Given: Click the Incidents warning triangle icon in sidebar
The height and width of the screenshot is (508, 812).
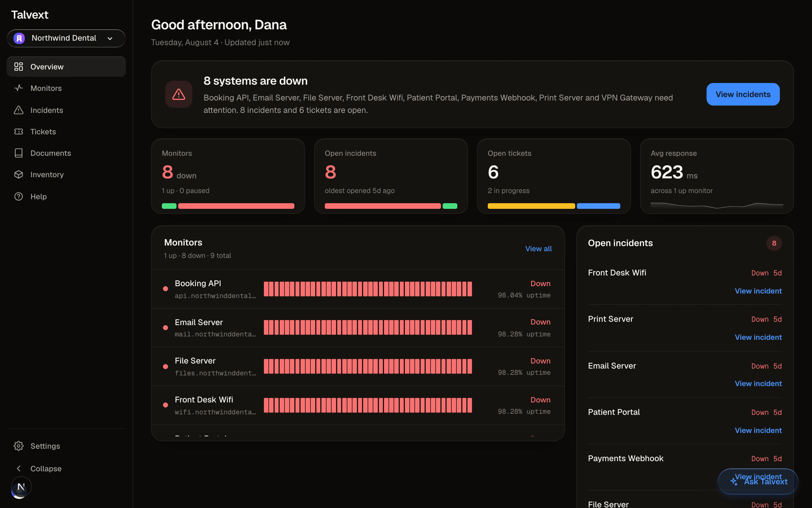Looking at the screenshot, I should [18, 110].
